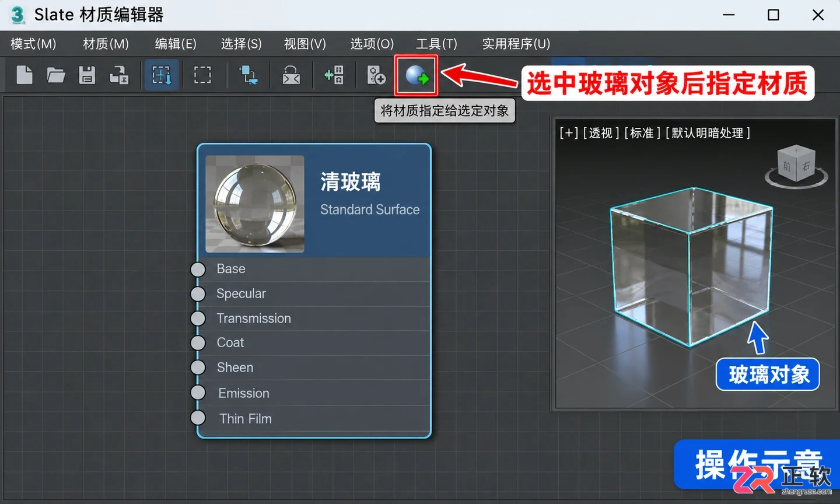Screen dimensions: 840x504
Task: Select the 清玻璃 node title
Action: 350,182
